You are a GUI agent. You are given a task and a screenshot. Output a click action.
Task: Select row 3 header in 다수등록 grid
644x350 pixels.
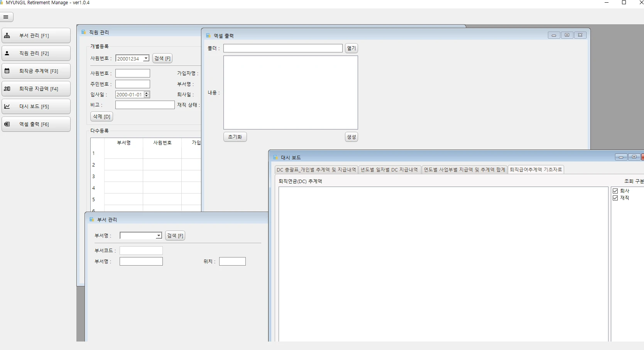(x=97, y=176)
